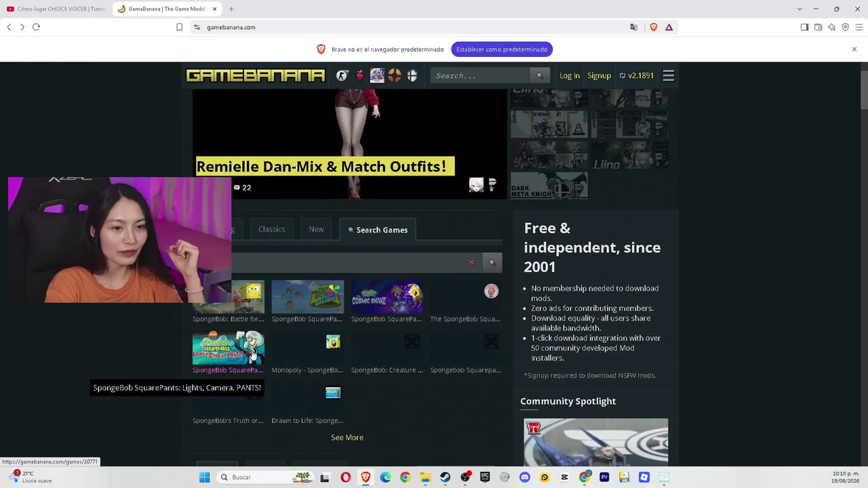
Task: Open the clock and date in system tray
Action: (845, 477)
